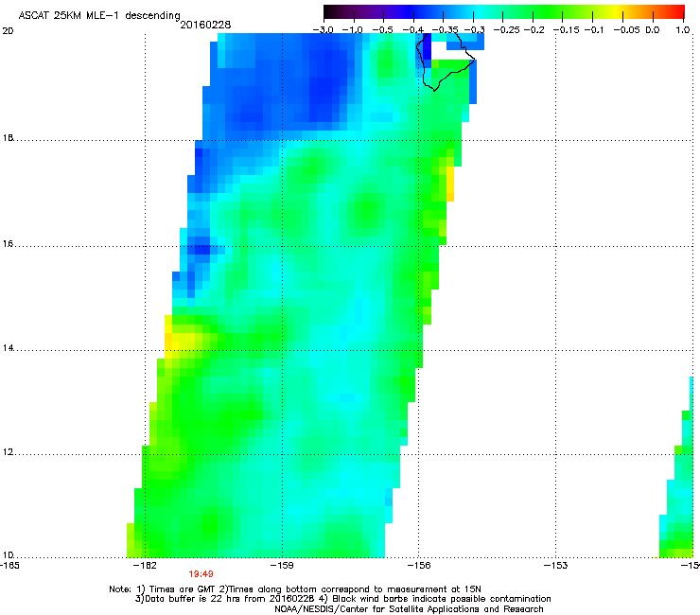Click the title 'ASCAT 25KM MLE-1 descending'
Screen dimensions: 700x615
pyautogui.click(x=99, y=16)
